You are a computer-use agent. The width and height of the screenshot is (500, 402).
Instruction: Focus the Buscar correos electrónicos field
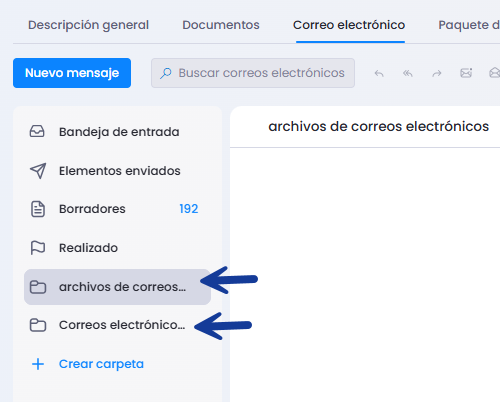253,73
